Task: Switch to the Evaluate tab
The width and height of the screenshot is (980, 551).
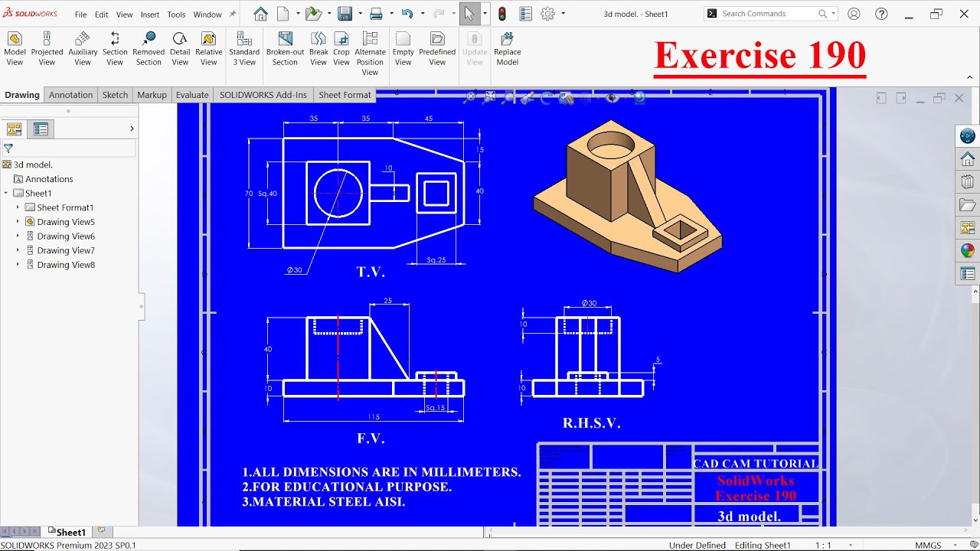Action: click(192, 95)
